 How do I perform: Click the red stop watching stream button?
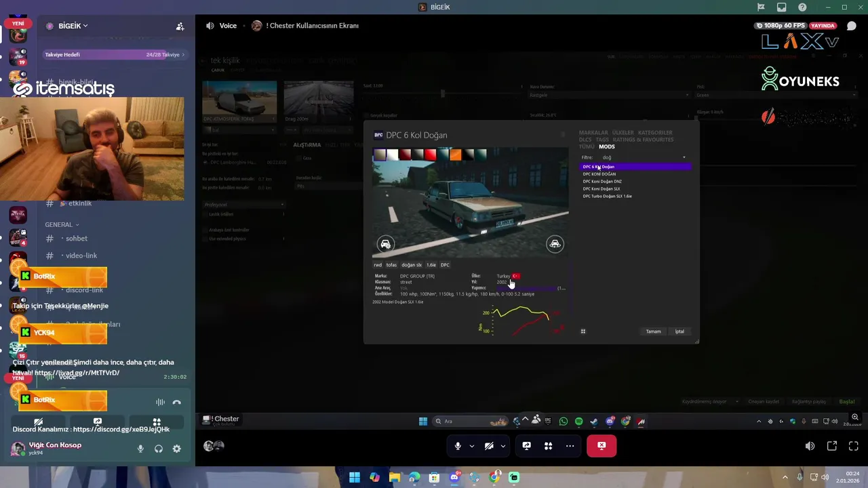[601, 446]
